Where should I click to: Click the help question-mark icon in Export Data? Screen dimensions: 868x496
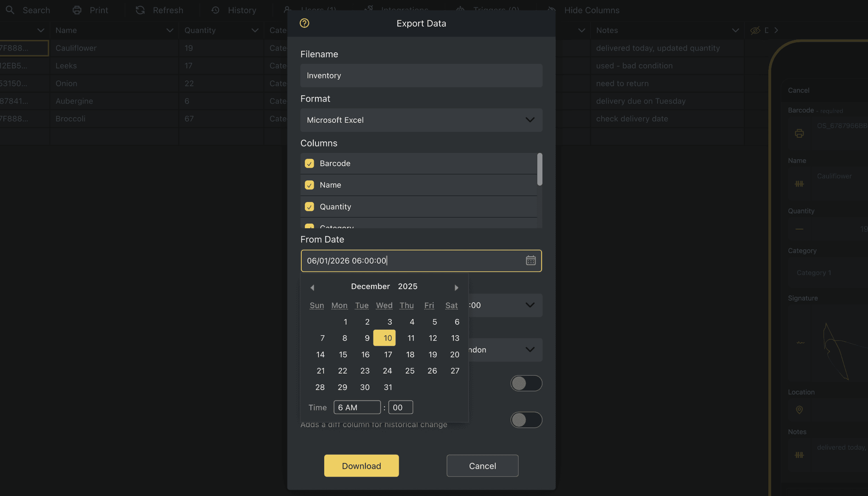304,23
